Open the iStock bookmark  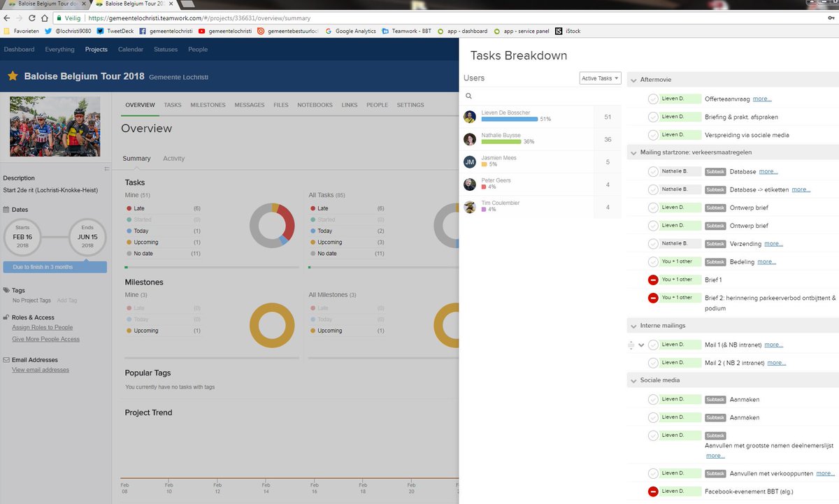pyautogui.click(x=568, y=31)
